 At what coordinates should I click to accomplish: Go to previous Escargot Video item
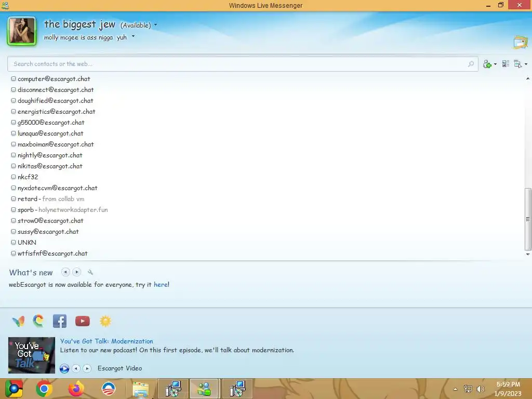(76, 368)
